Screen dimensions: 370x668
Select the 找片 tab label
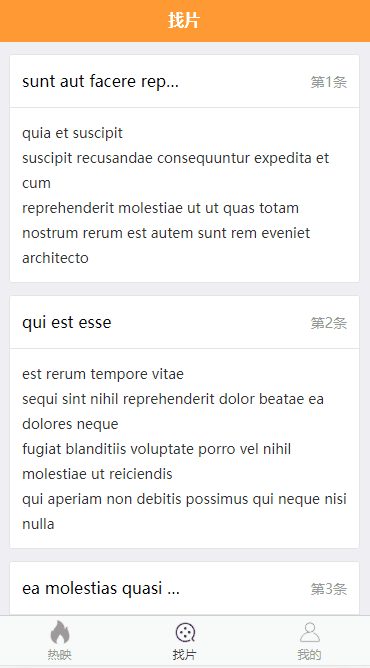185,654
